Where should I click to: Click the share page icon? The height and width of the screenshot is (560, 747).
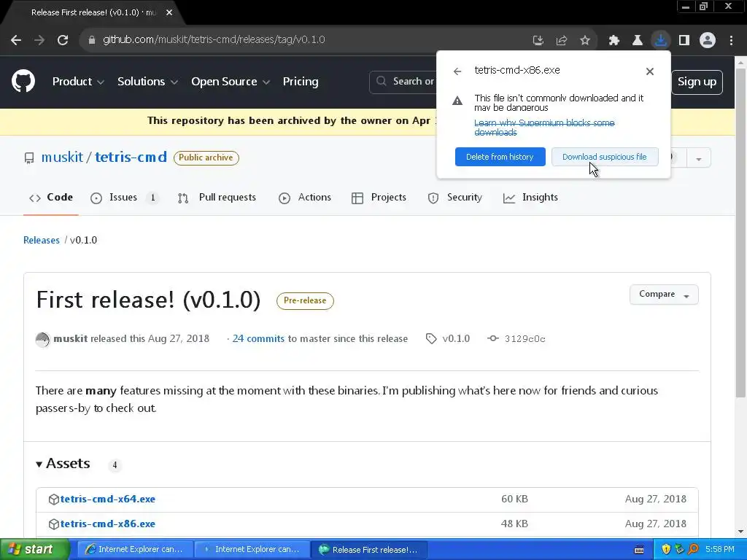561,41
